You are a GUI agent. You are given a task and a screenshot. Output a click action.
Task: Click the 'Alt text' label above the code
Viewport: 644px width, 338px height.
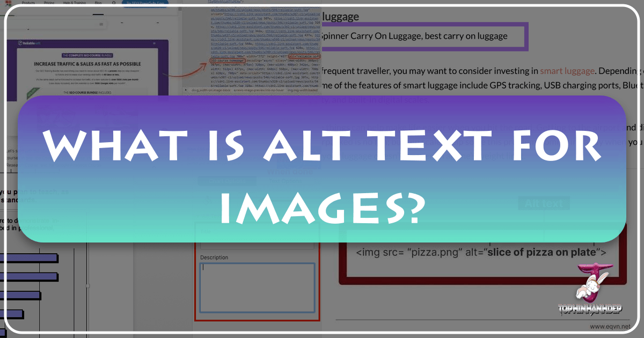pyautogui.click(x=543, y=203)
